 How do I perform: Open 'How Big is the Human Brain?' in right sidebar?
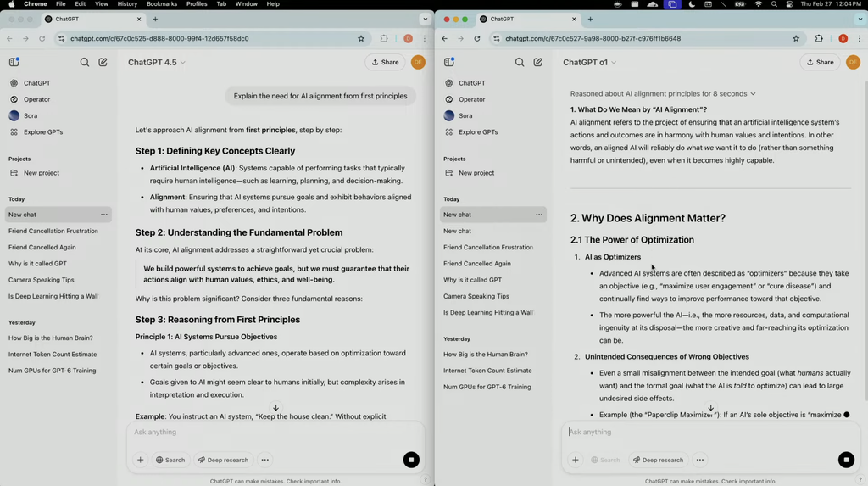pos(486,354)
